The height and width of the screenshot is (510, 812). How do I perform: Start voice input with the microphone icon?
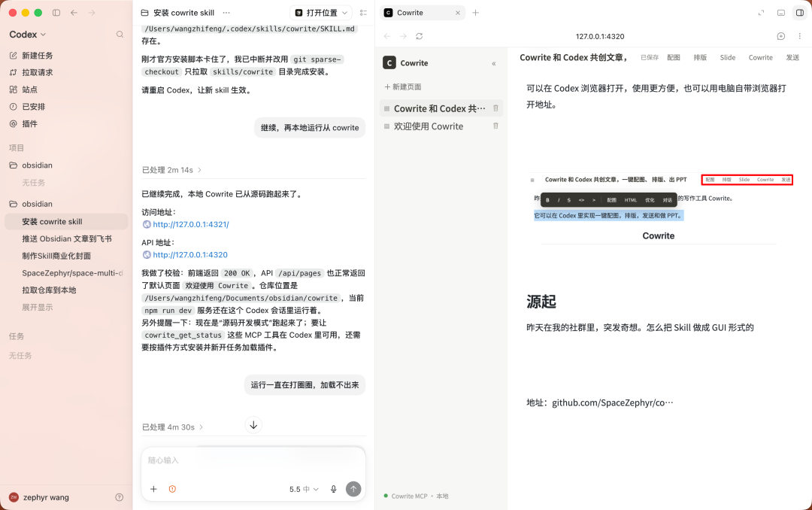[x=334, y=489]
